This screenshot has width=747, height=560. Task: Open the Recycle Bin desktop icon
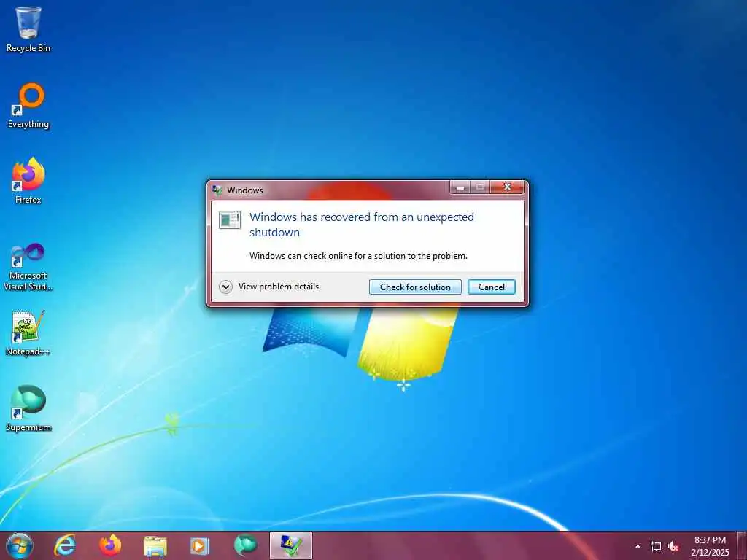(28, 29)
